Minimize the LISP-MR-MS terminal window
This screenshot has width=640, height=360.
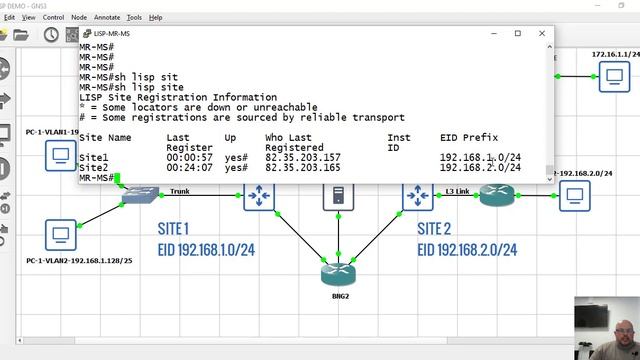point(494,33)
